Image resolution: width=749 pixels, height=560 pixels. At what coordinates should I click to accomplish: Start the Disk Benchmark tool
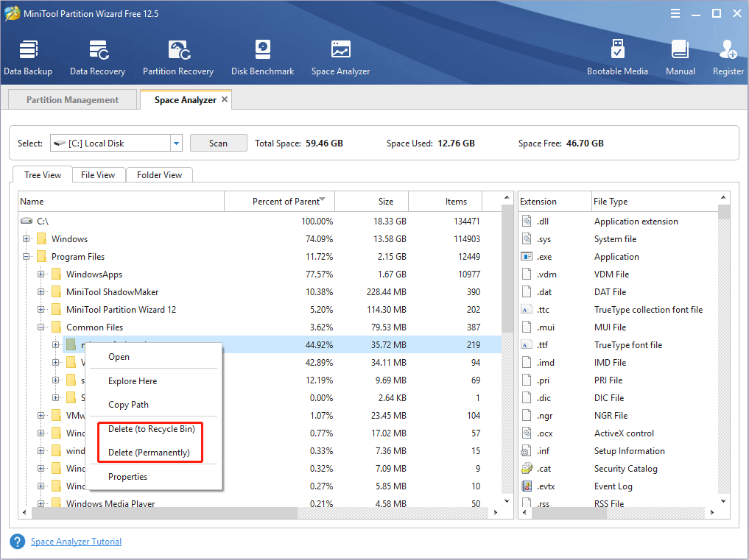[262, 58]
